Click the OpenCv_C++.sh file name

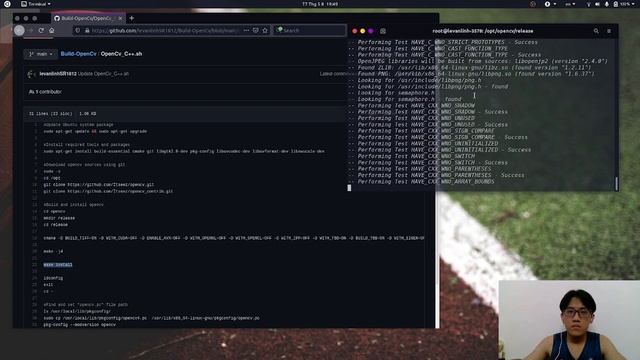pyautogui.click(x=121, y=54)
